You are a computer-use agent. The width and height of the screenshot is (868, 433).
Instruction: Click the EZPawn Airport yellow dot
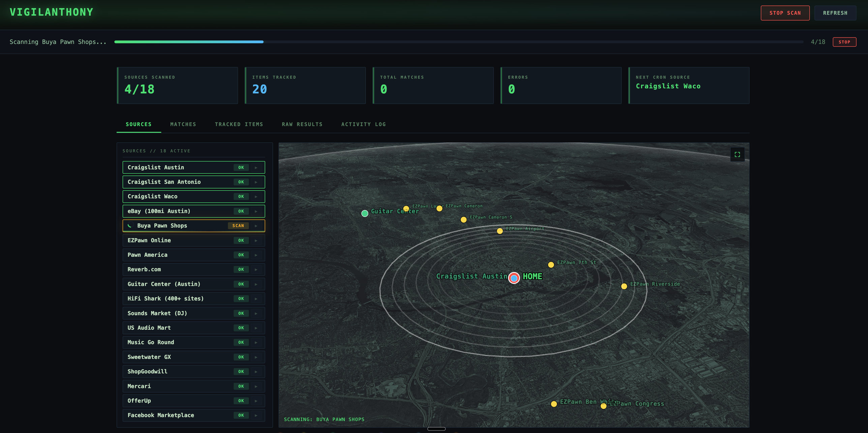coord(500,231)
